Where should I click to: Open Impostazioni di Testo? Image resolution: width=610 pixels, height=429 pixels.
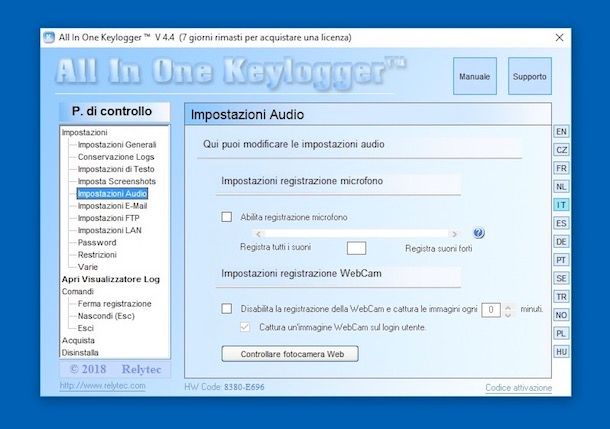point(116,169)
